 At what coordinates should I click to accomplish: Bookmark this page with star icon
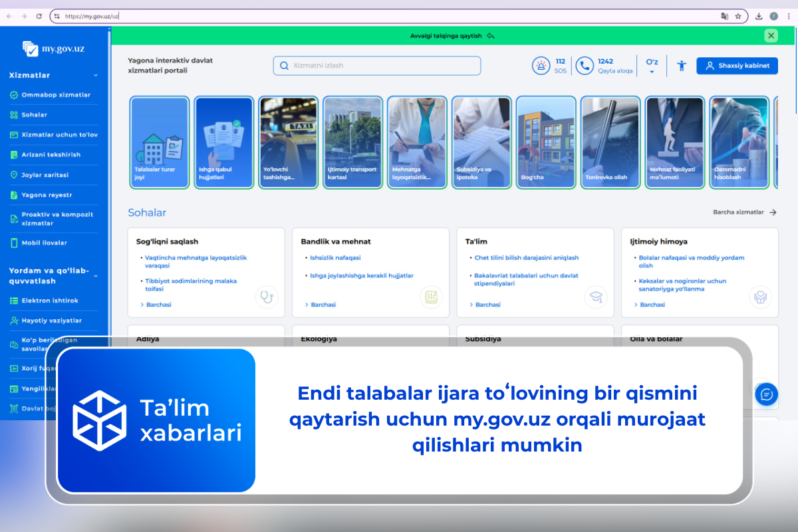[738, 16]
